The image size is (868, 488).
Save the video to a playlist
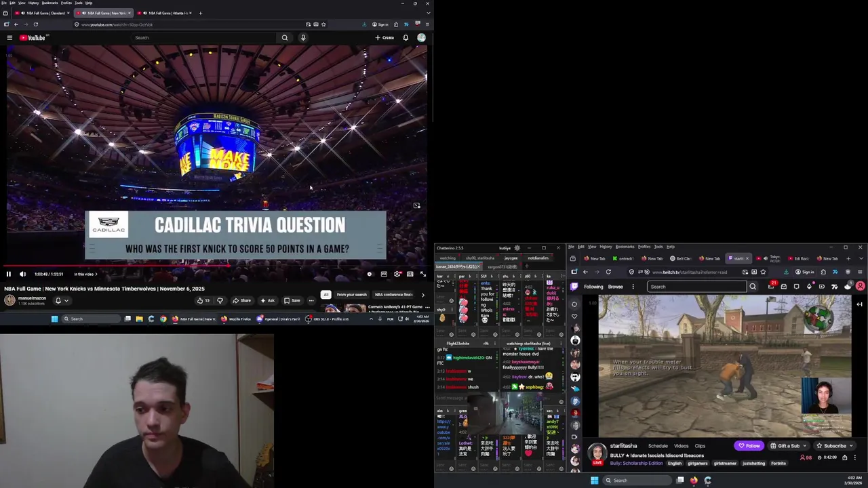tap(292, 300)
